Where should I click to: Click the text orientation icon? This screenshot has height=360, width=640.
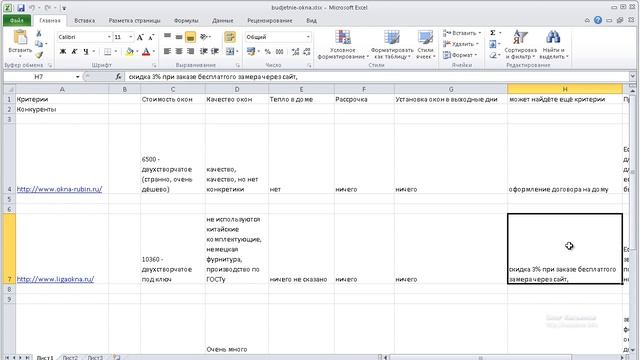pos(204,37)
